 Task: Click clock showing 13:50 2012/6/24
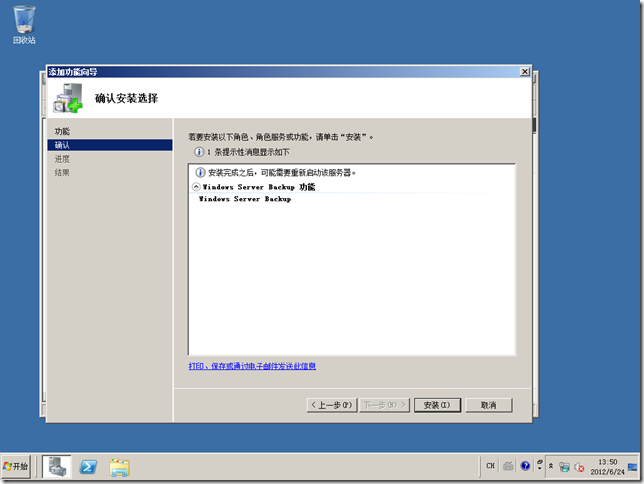607,467
